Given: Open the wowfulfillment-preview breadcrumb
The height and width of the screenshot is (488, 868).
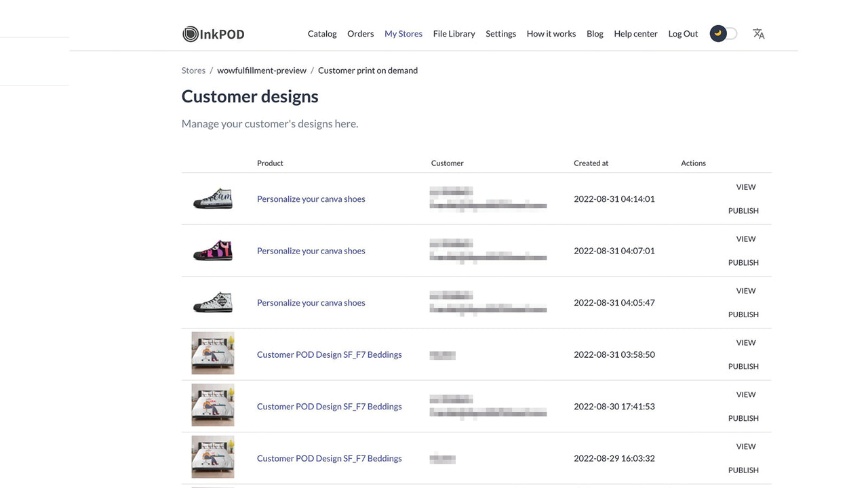Looking at the screenshot, I should pos(262,70).
